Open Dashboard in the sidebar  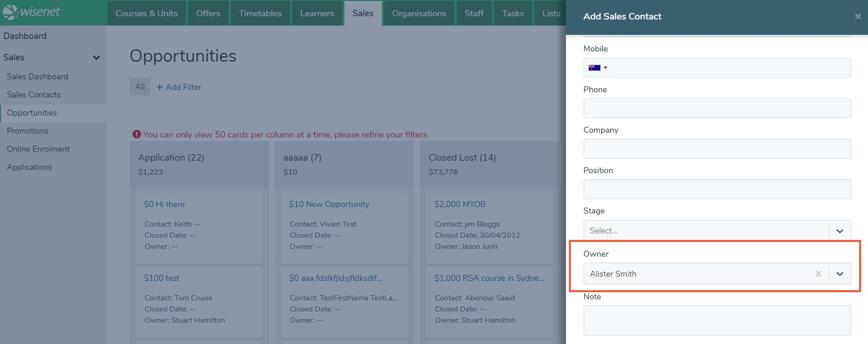(25, 36)
